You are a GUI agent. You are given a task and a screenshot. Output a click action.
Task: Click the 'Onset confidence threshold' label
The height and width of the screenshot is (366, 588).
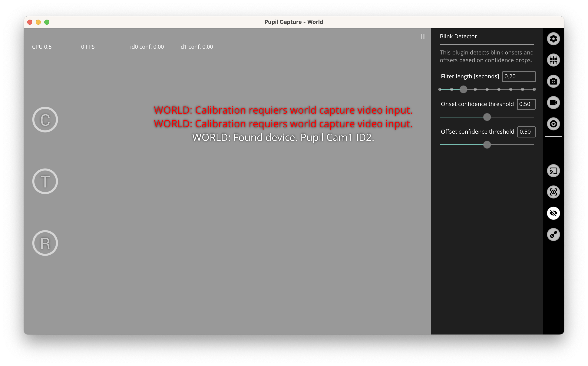(x=477, y=104)
